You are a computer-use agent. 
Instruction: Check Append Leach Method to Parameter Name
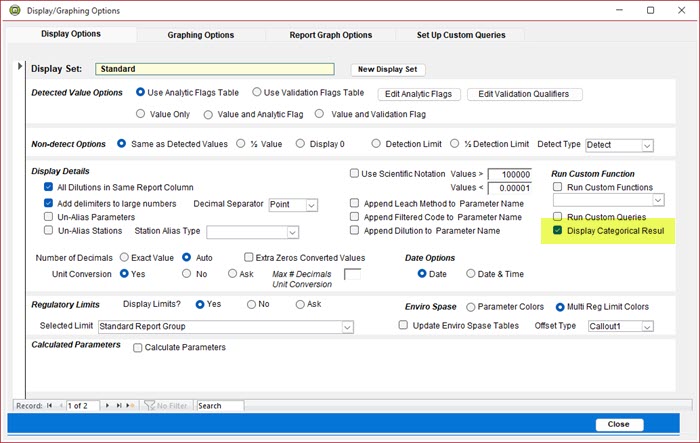354,203
